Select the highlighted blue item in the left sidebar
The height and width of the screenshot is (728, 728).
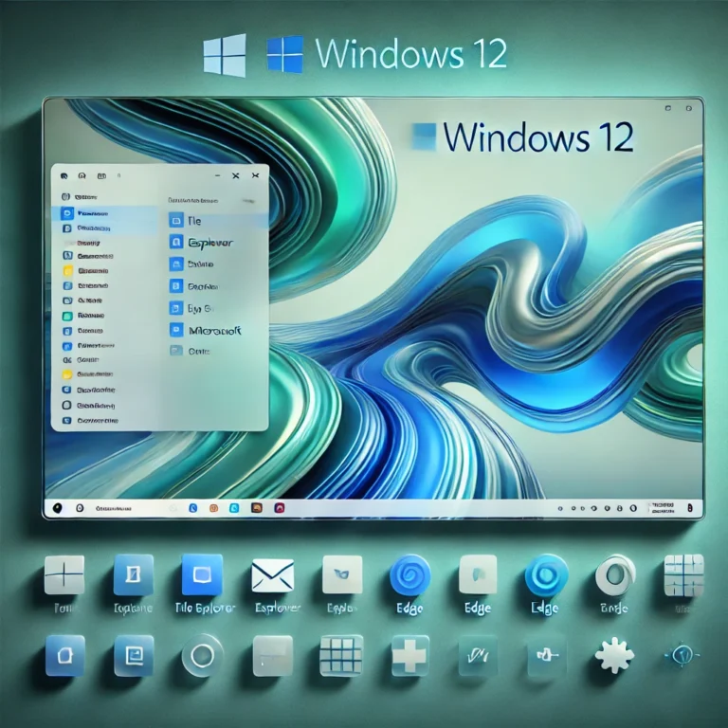(x=105, y=213)
